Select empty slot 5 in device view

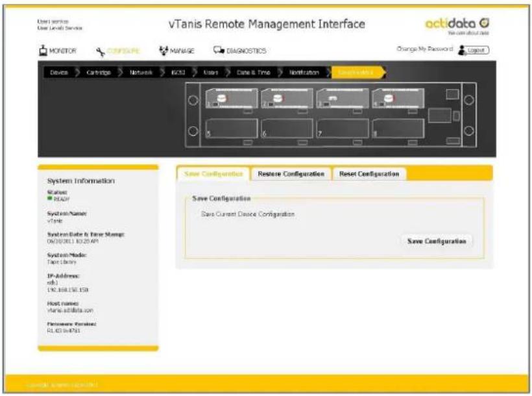232,129
